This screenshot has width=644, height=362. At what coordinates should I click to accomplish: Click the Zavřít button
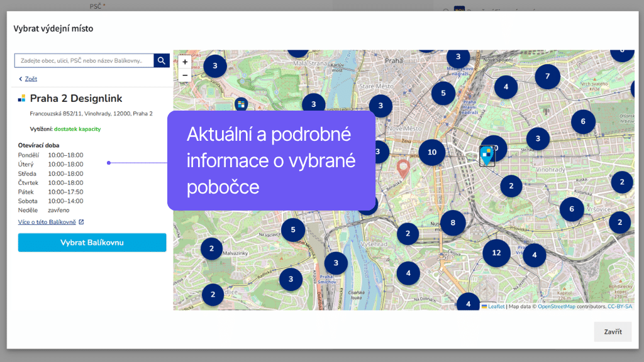(613, 332)
